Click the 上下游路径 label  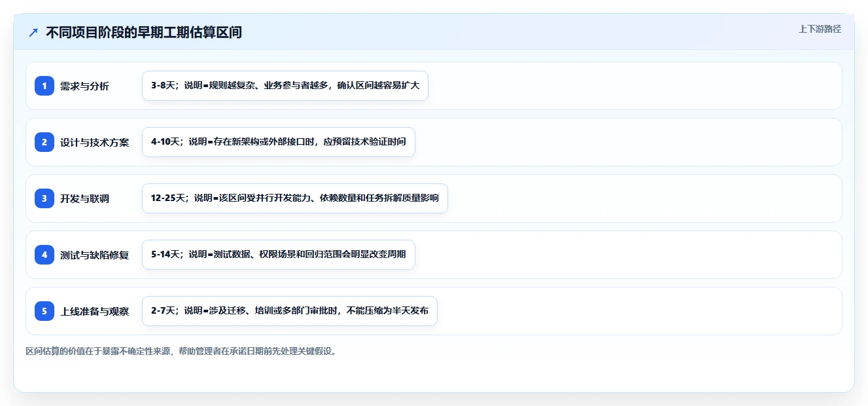[x=820, y=29]
